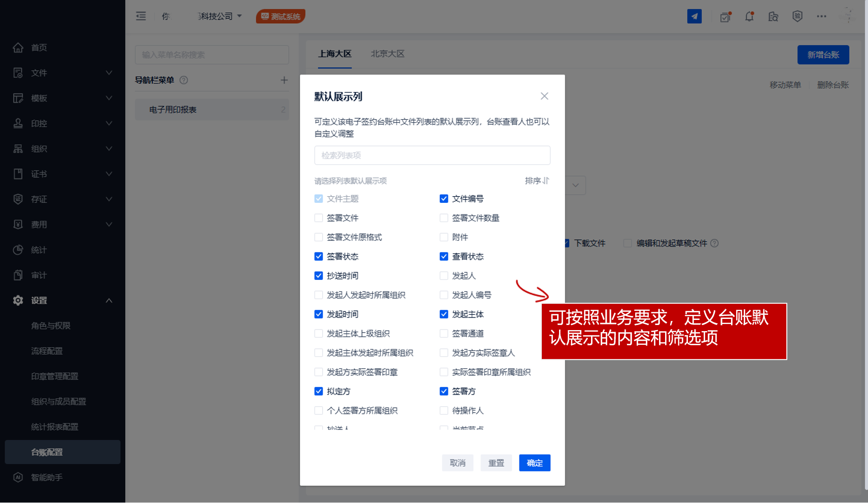The width and height of the screenshot is (868, 503).
Task: Open 统计报表配置 in the settings submenu
Action: point(55,427)
